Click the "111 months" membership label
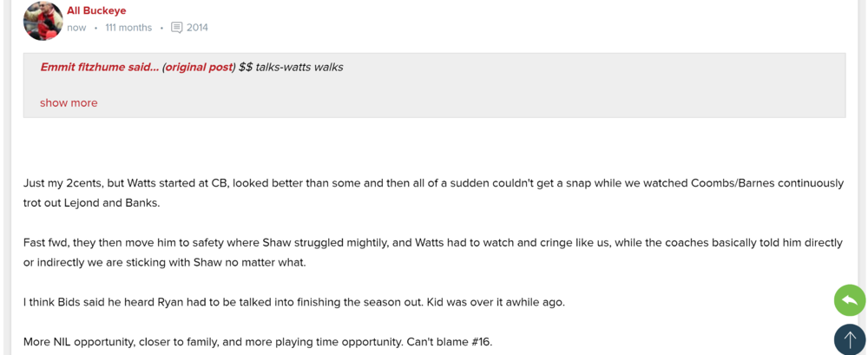This screenshot has height=355, width=868. coord(128,28)
